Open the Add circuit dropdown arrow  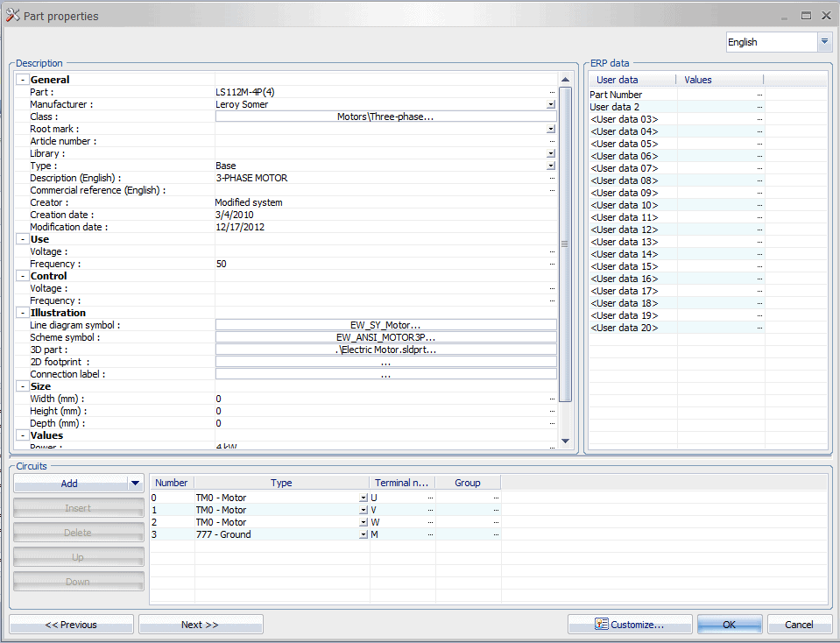tap(135, 483)
